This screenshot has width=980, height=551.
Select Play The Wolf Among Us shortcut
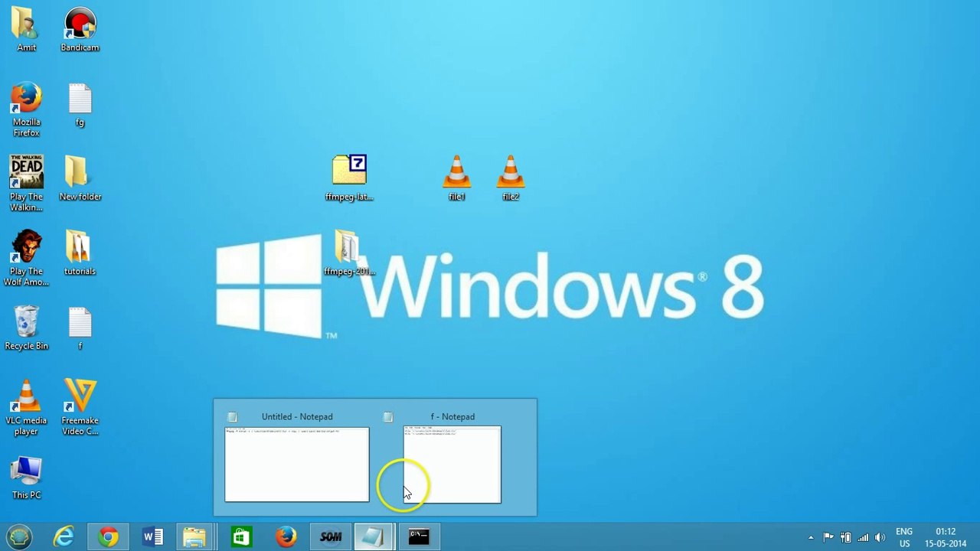pyautogui.click(x=26, y=259)
